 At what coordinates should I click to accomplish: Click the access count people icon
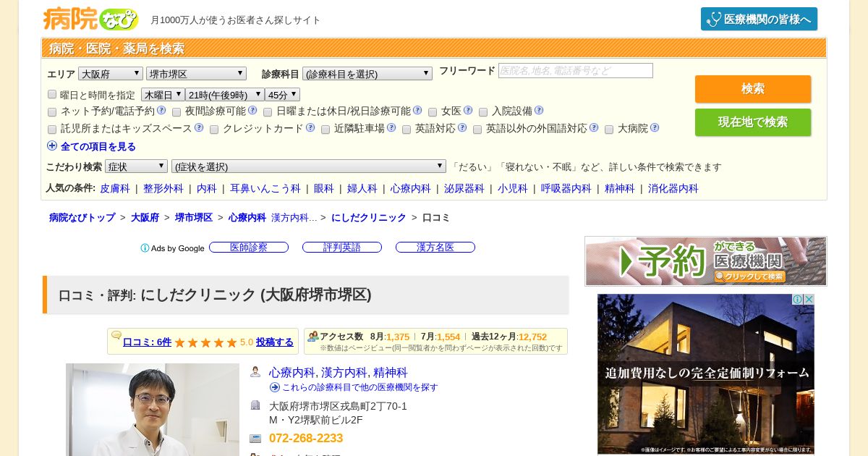click(x=313, y=337)
